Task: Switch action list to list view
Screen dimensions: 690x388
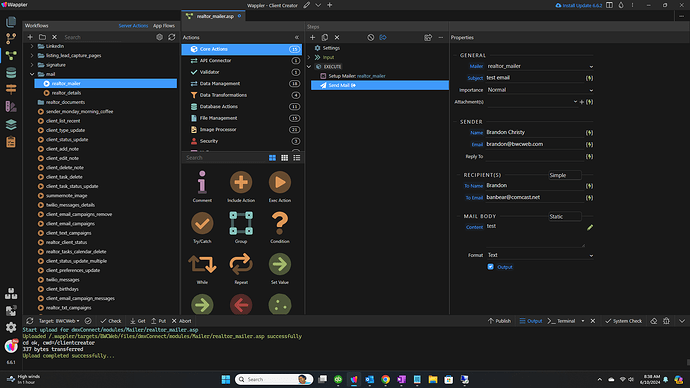Action: coord(297,157)
